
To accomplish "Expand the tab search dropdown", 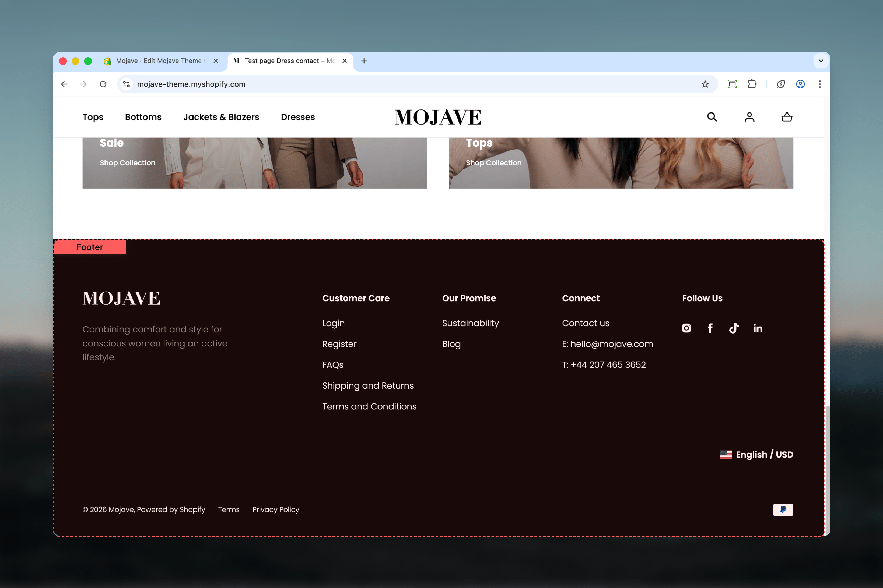I will (821, 61).
